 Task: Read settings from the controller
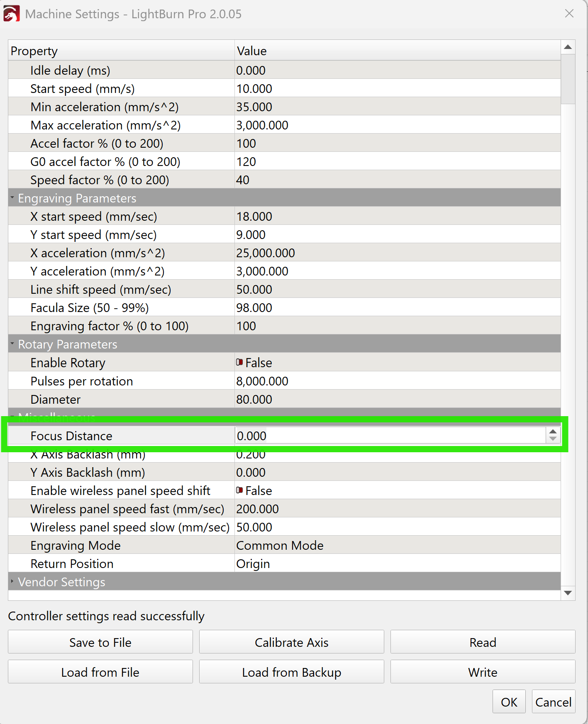pyautogui.click(x=482, y=642)
